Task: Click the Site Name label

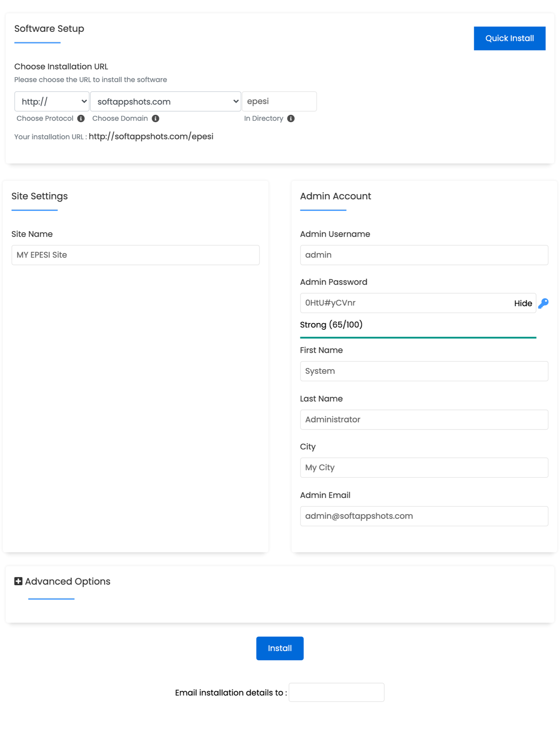Action: coord(32,234)
